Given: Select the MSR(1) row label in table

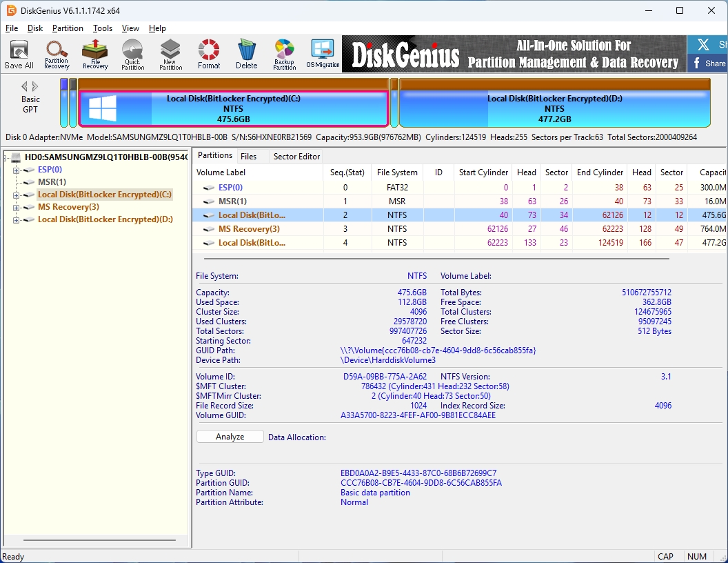Looking at the screenshot, I should click(232, 201).
